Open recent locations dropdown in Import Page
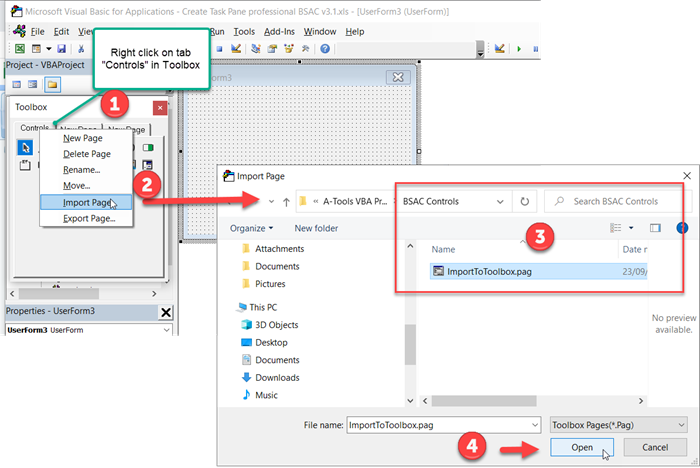The height and width of the screenshot is (468, 700). pos(271,201)
